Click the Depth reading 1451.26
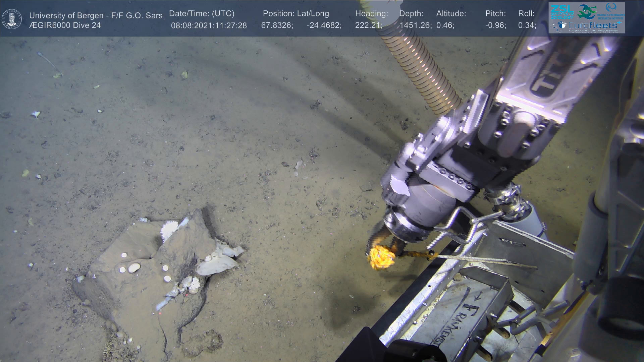This screenshot has width=644, height=362. click(415, 25)
